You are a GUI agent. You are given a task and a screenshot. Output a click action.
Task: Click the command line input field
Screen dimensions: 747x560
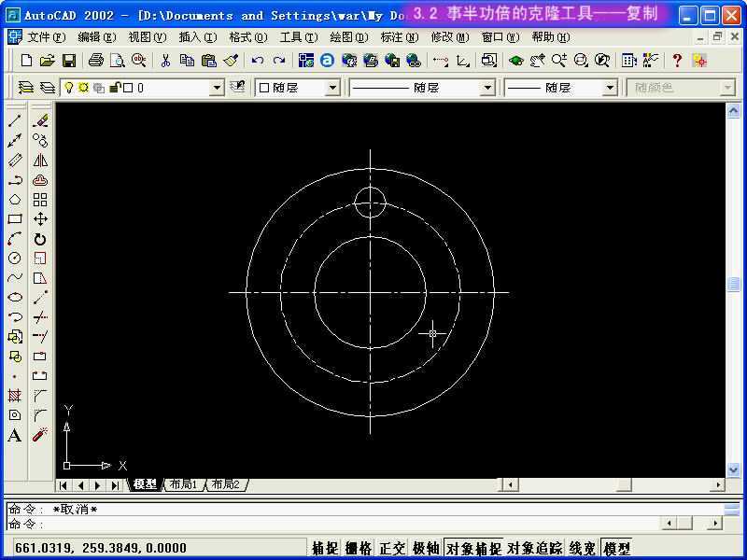[x=333, y=525]
